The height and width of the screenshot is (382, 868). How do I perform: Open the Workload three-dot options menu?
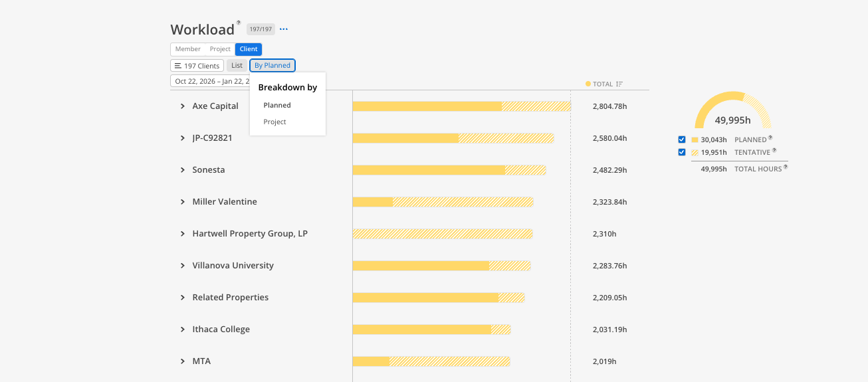click(284, 29)
